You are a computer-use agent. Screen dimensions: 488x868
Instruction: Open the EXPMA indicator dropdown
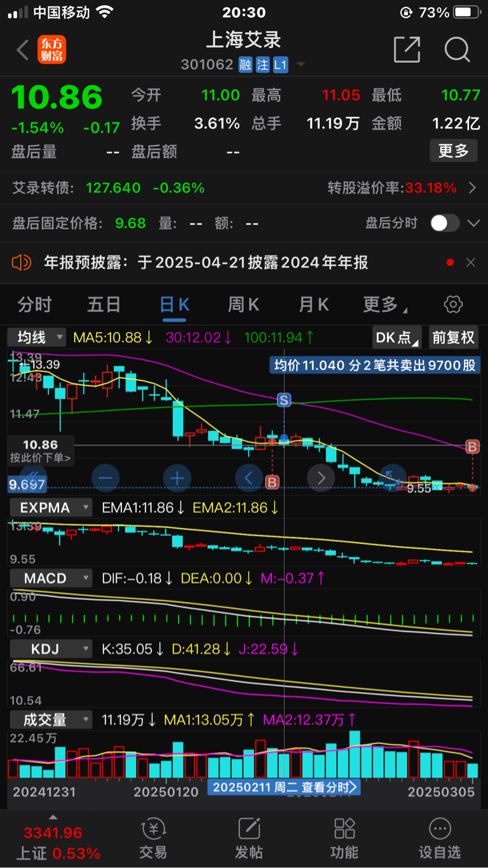coord(50,508)
